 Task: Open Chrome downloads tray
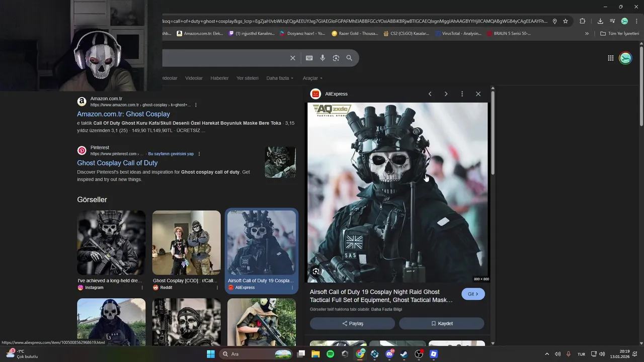point(600,21)
